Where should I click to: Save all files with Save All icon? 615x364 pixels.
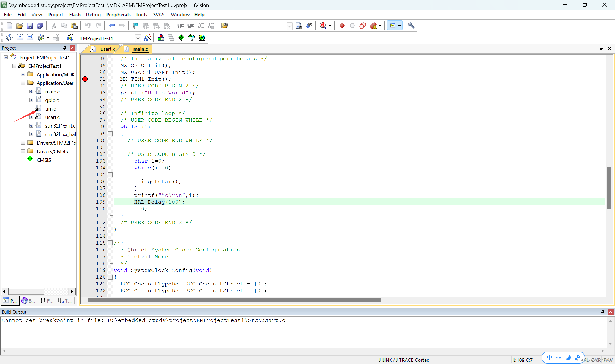[40, 26]
